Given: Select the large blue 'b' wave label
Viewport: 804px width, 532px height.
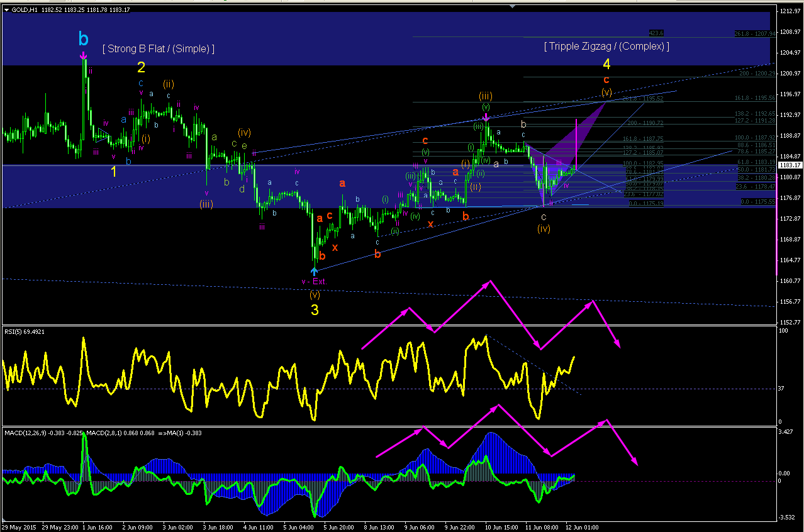Looking at the screenshot, I should tap(84, 39).
